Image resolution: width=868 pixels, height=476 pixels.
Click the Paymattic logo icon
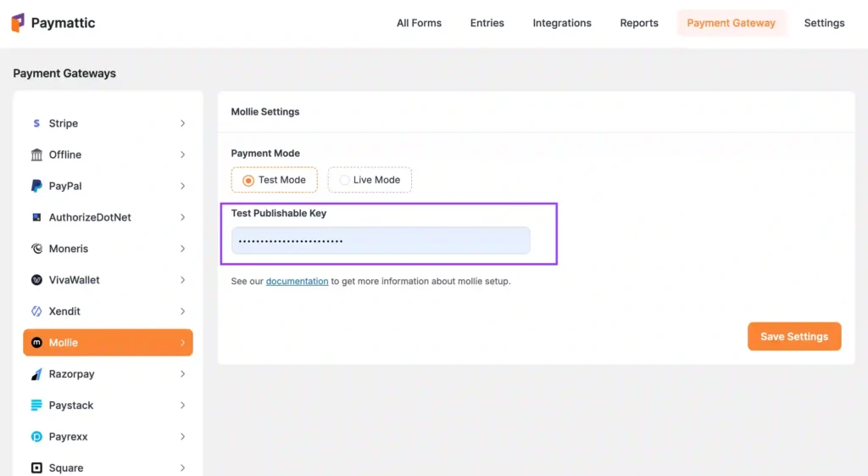[x=18, y=23]
